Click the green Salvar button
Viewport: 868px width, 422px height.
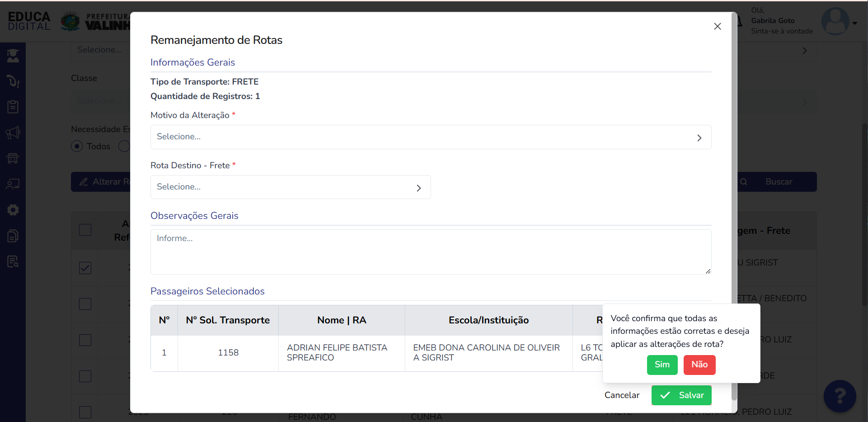[681, 395]
